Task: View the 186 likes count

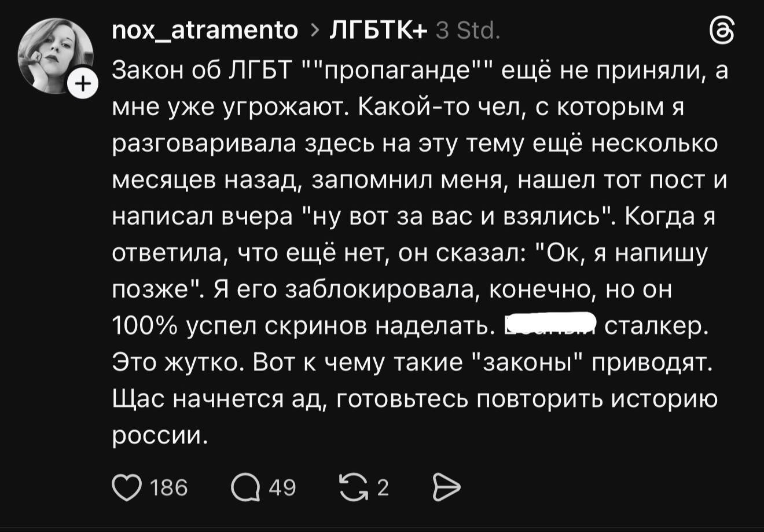Action: pos(168,489)
